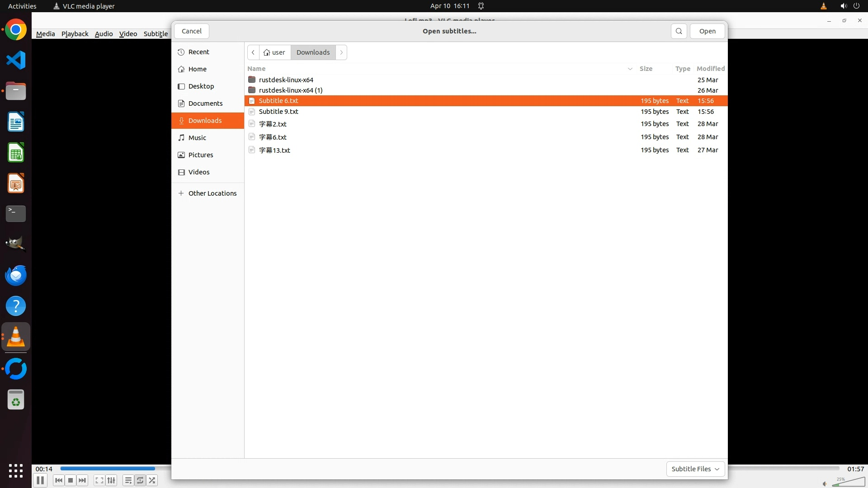Expand the Subtitle Files filter dropdown
This screenshot has height=488, width=868.
pos(695,469)
